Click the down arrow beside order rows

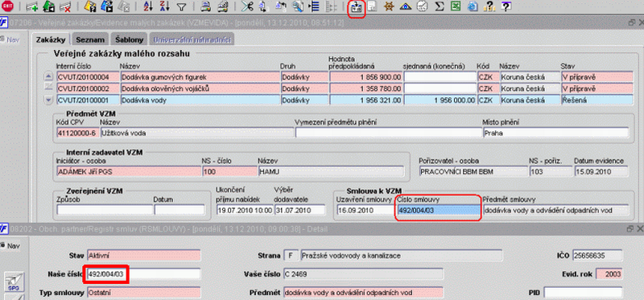coord(48,100)
